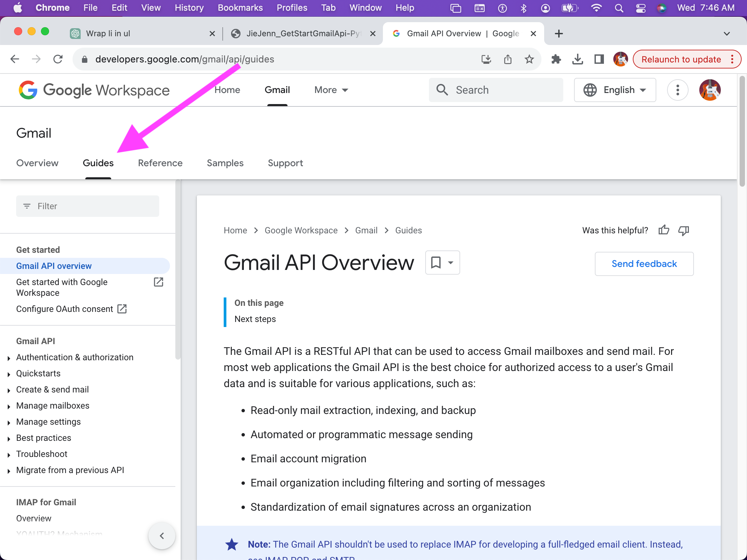747x560 pixels.
Task: Open macOS Spotlight search icon
Action: [619, 8]
